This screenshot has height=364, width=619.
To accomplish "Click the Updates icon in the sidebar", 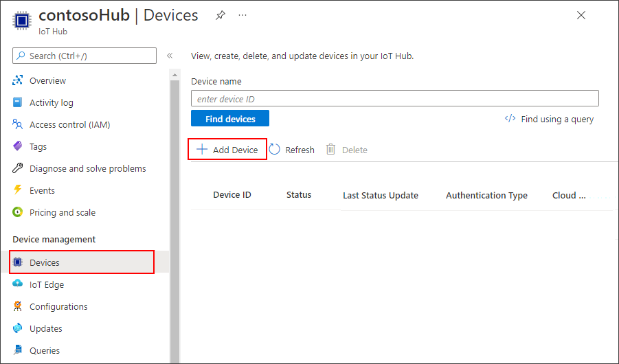I will pyautogui.click(x=18, y=328).
